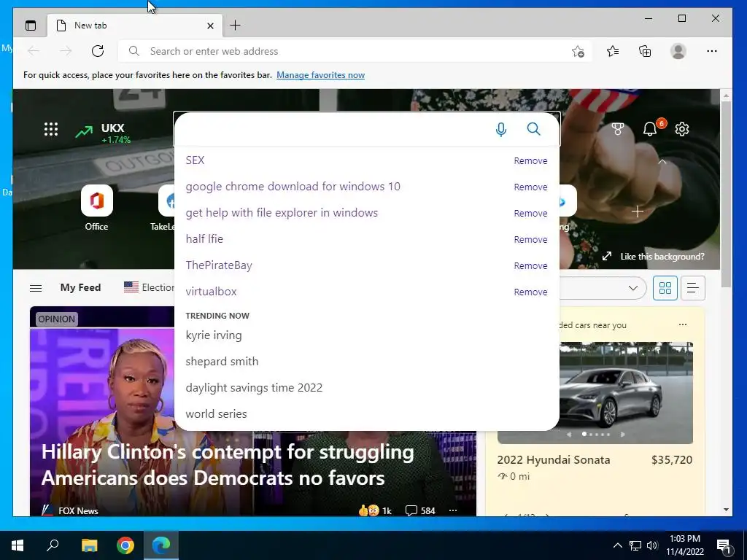Viewport: 747px width, 560px height.
Task: Collapse quick links with chevron up
Action: (662, 162)
